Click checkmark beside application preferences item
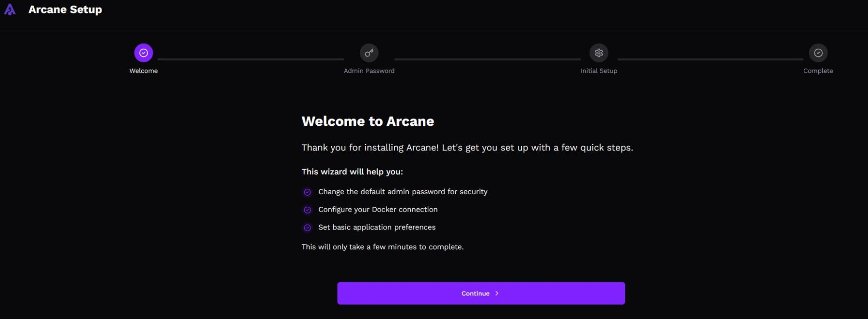Viewport: 868px width, 319px height. [307, 228]
